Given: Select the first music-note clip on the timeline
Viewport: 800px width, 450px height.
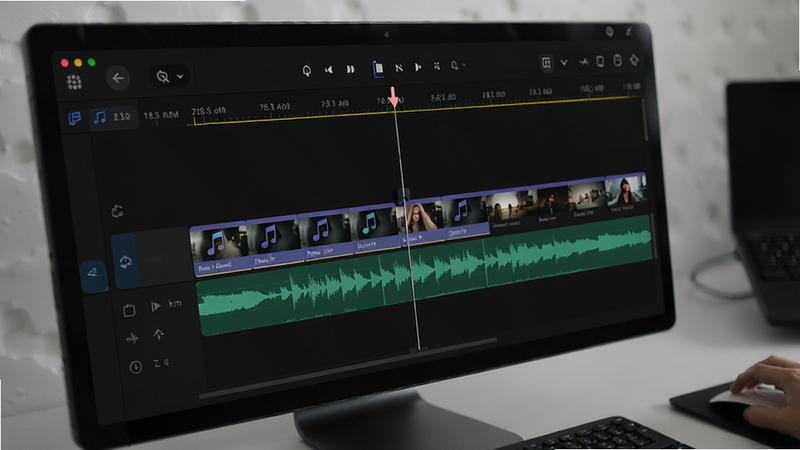Looking at the screenshot, I should point(219,249).
